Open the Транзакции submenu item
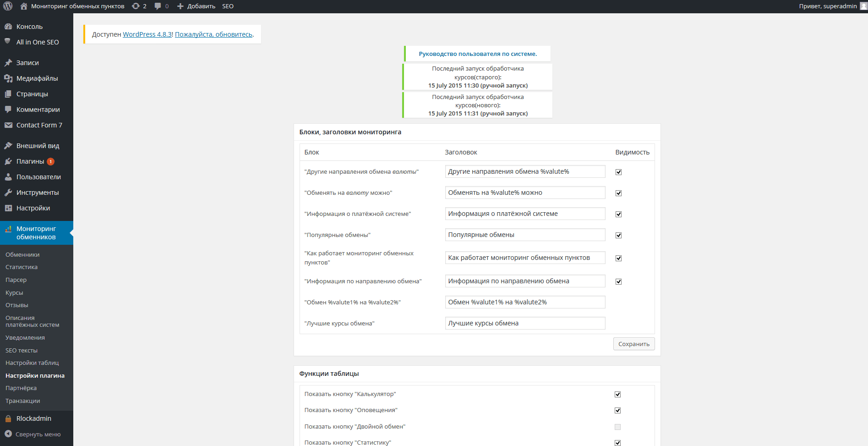Image resolution: width=868 pixels, height=446 pixels. [x=23, y=401]
